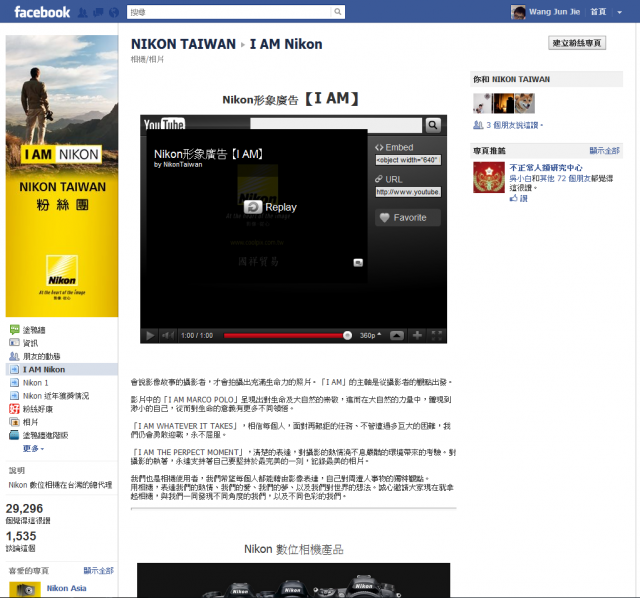
Task: Click the Replay icon on the video
Action: point(253,207)
